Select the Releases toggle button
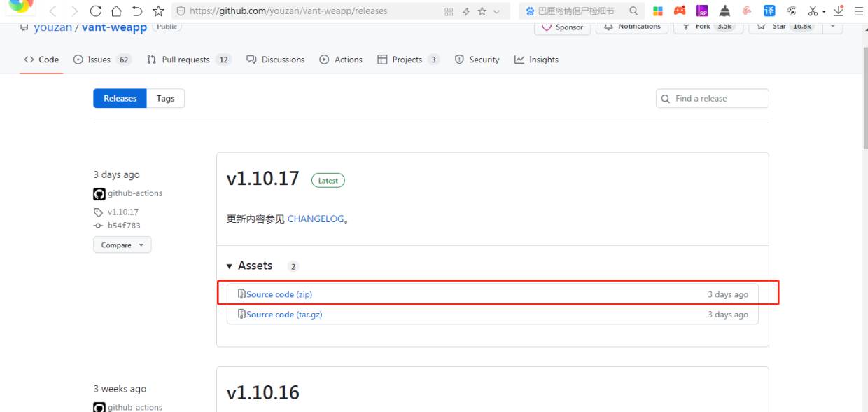This screenshot has width=868, height=412. 120,99
